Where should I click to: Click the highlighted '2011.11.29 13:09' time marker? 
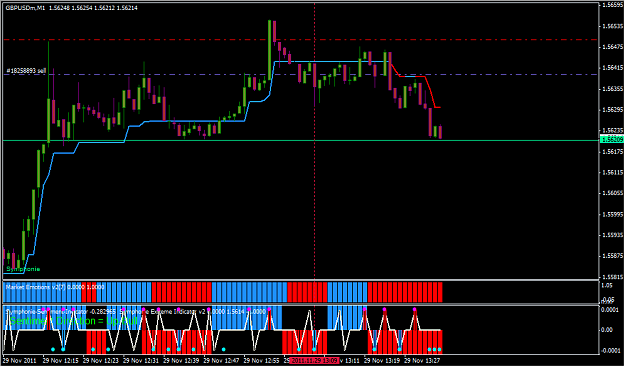315,360
